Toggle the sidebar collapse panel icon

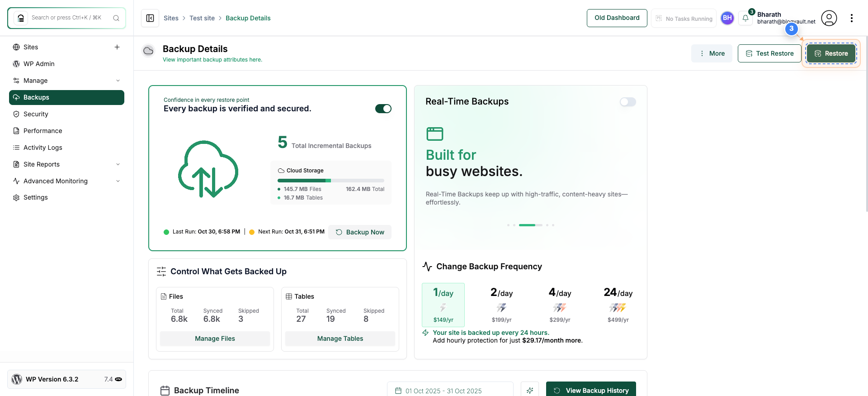(x=150, y=18)
